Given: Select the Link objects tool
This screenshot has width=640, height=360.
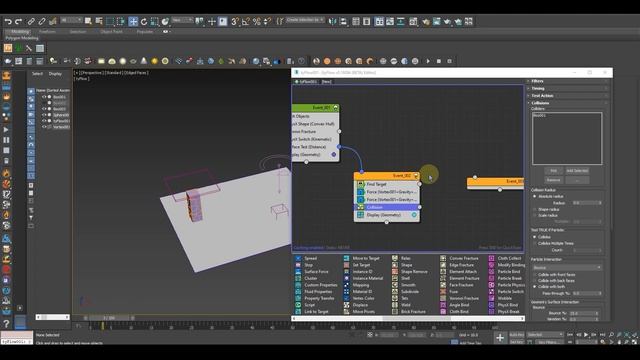Looking at the screenshot, I should 31,21.
